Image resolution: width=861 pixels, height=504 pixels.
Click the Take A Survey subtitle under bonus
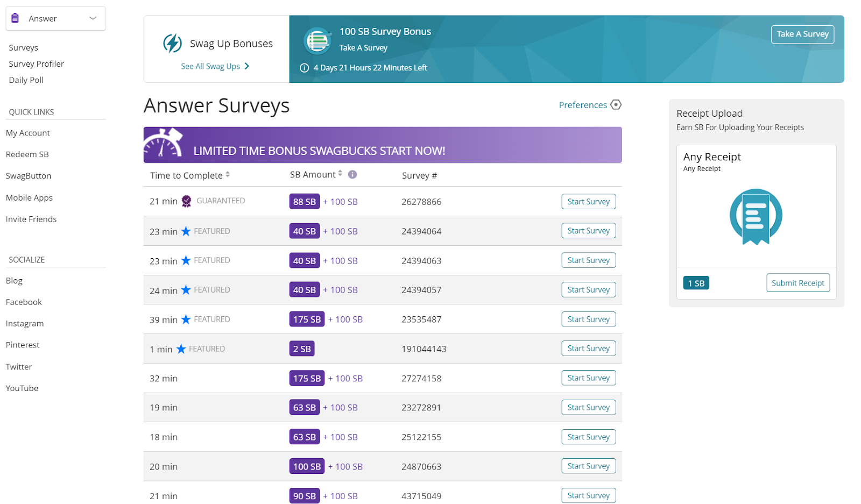(x=363, y=48)
